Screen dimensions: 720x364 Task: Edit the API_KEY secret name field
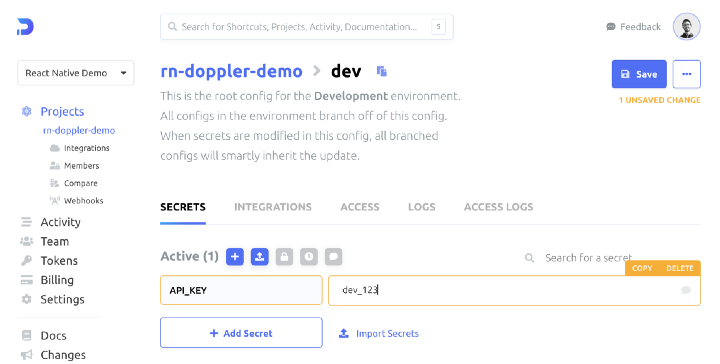click(241, 290)
